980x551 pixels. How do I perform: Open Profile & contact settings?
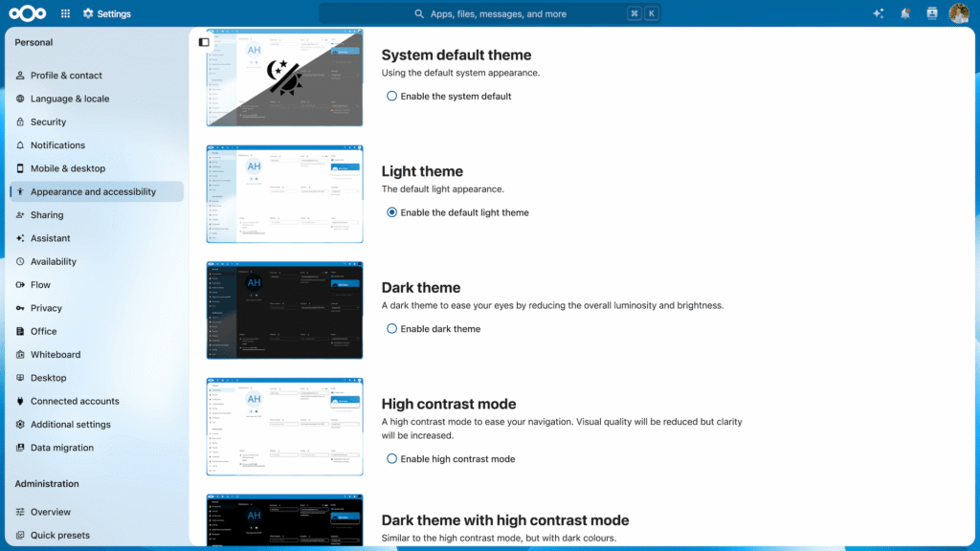click(97, 75)
